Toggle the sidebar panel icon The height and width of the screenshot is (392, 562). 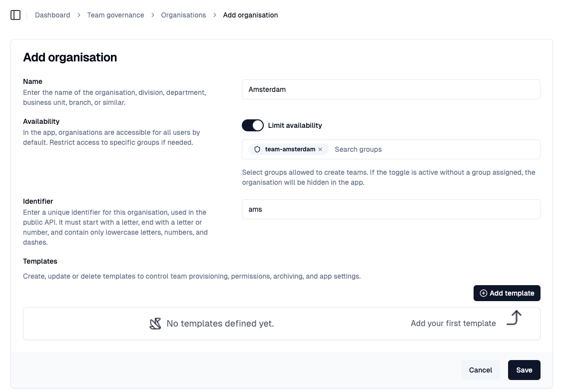[15, 15]
